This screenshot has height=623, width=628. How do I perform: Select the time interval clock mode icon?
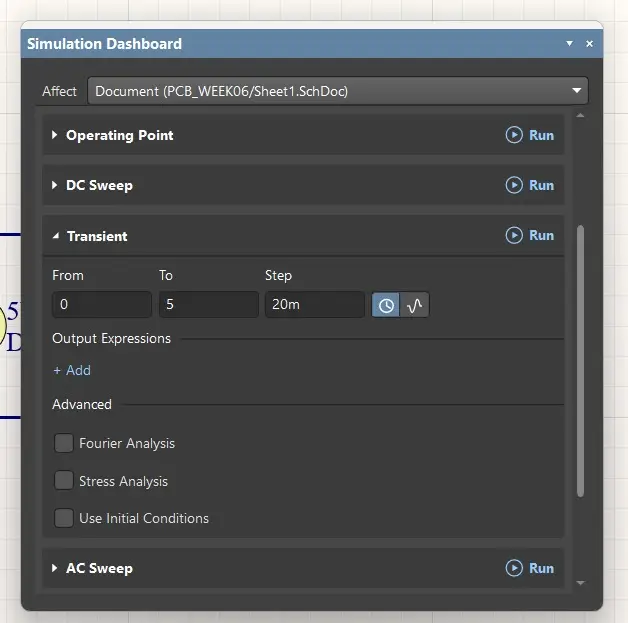point(386,305)
